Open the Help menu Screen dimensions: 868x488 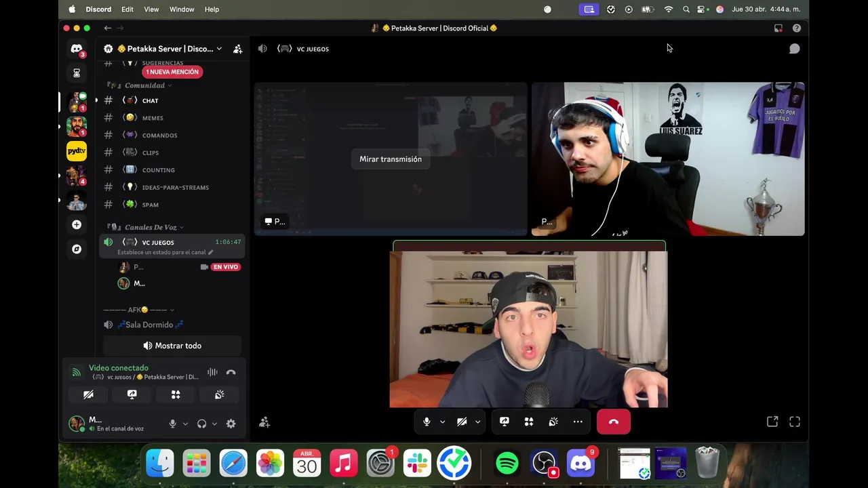point(212,9)
